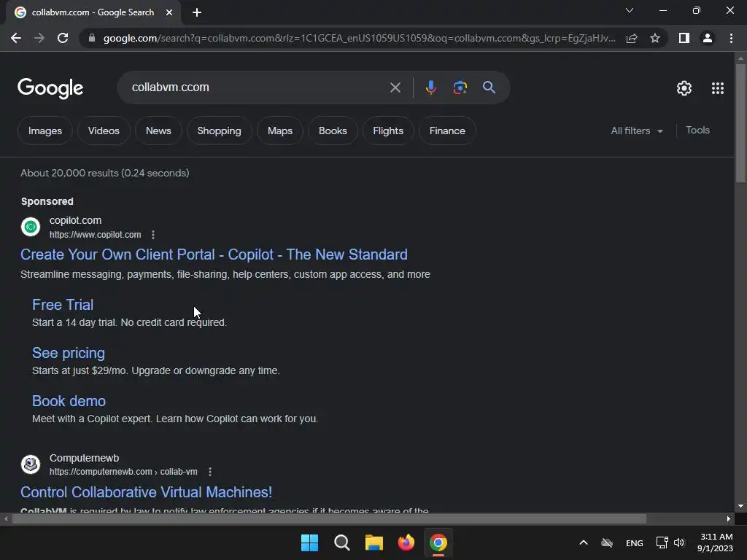Filter results by Images

tap(45, 131)
